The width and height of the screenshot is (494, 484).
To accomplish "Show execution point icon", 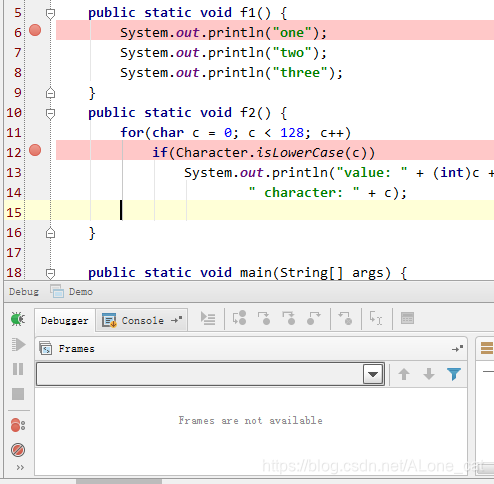I will coord(208,318).
